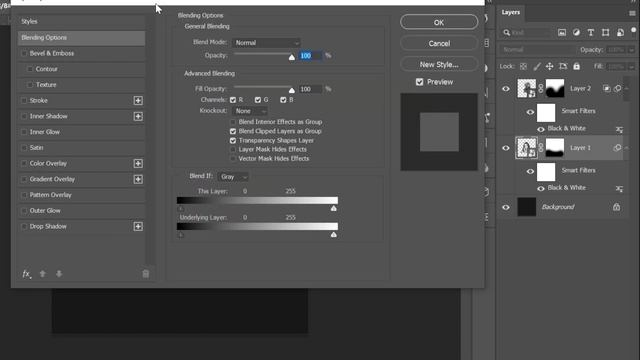
Task: Collapse Layer 2 smart filters arrow
Action: coord(627,89)
